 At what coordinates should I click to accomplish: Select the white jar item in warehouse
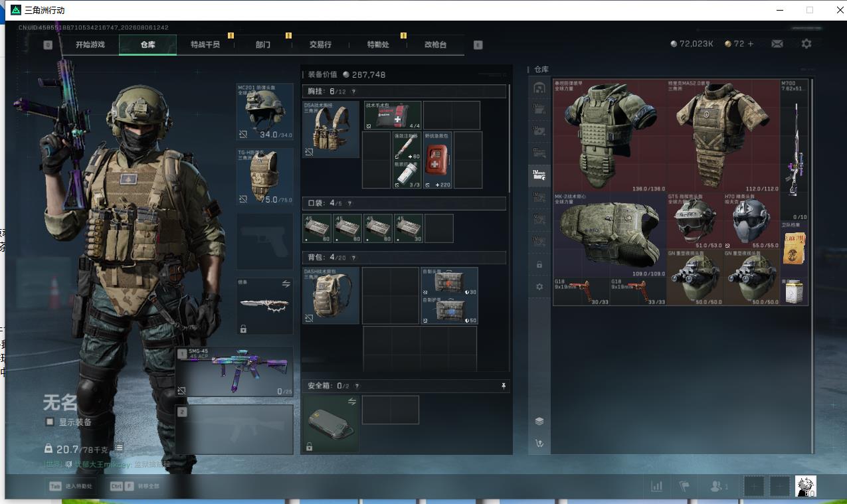pyautogui.click(x=795, y=292)
